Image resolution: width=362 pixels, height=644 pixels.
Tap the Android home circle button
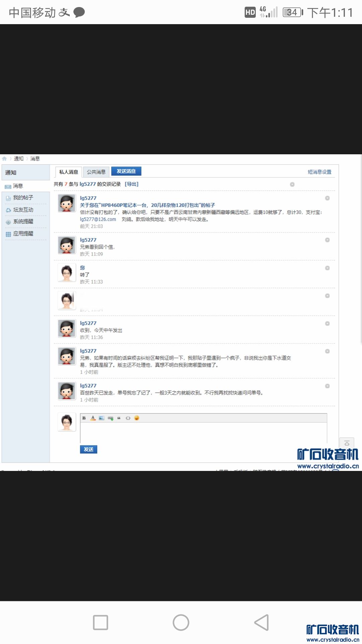[181, 623]
